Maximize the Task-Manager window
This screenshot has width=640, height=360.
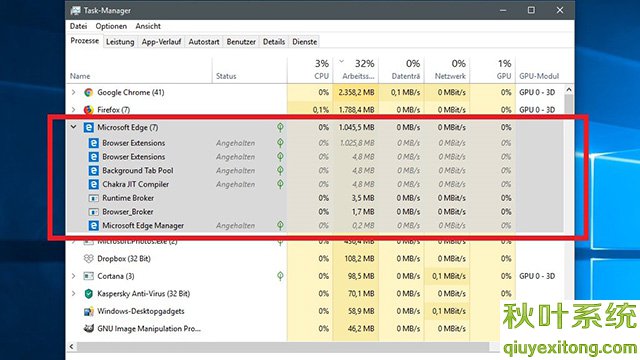click(531, 10)
